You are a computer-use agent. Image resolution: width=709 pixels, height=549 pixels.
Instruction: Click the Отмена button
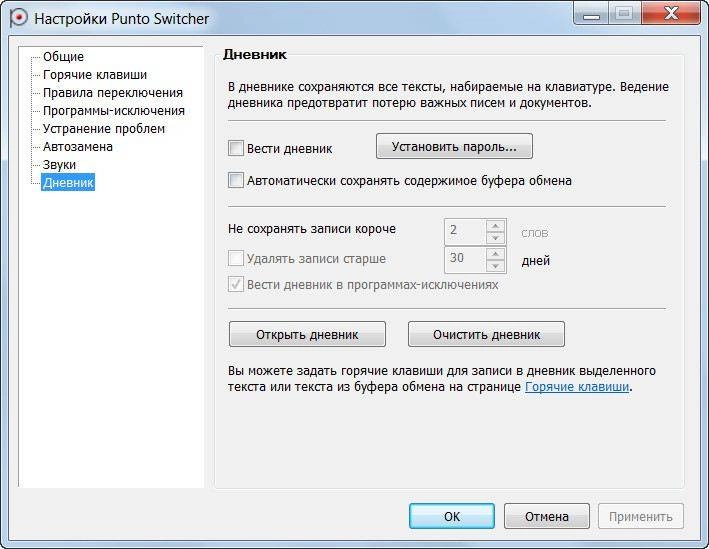pyautogui.click(x=547, y=516)
